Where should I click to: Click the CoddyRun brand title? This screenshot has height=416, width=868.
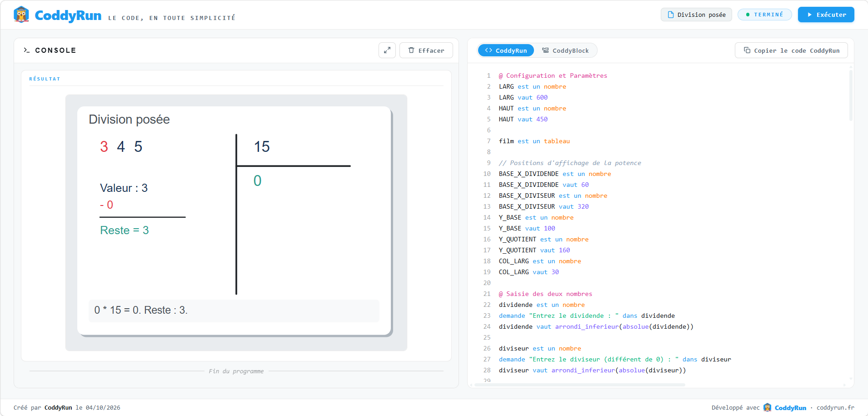pos(68,15)
